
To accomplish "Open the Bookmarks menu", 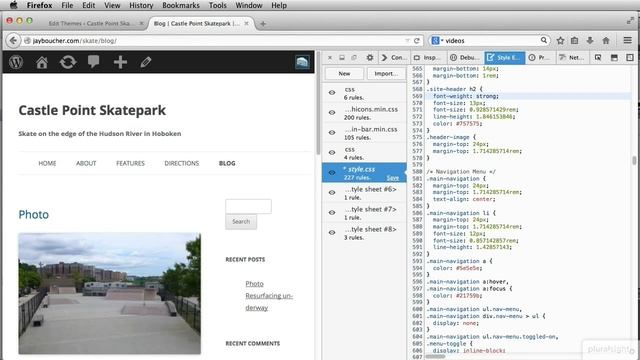I will 181,5.
